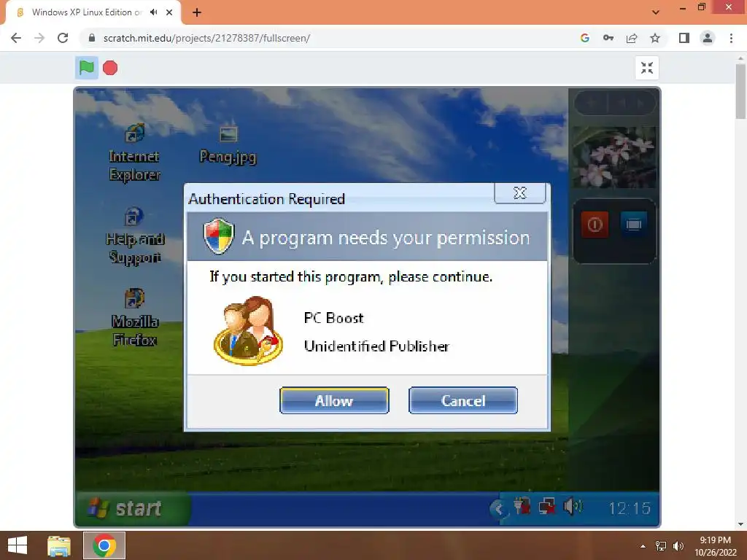
Task: Open File Explorer from the taskbar
Action: 59,545
